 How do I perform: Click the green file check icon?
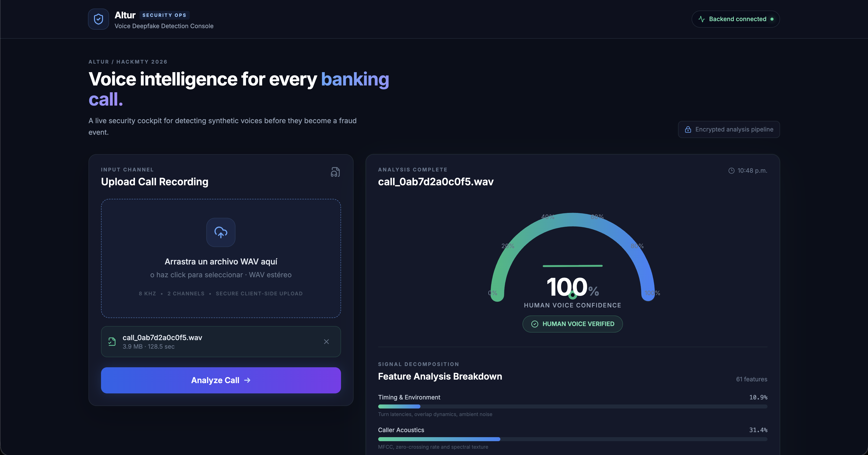(112, 342)
